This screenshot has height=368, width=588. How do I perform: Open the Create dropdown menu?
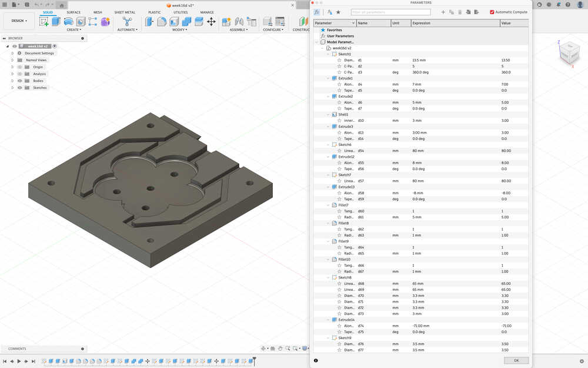(74, 29)
